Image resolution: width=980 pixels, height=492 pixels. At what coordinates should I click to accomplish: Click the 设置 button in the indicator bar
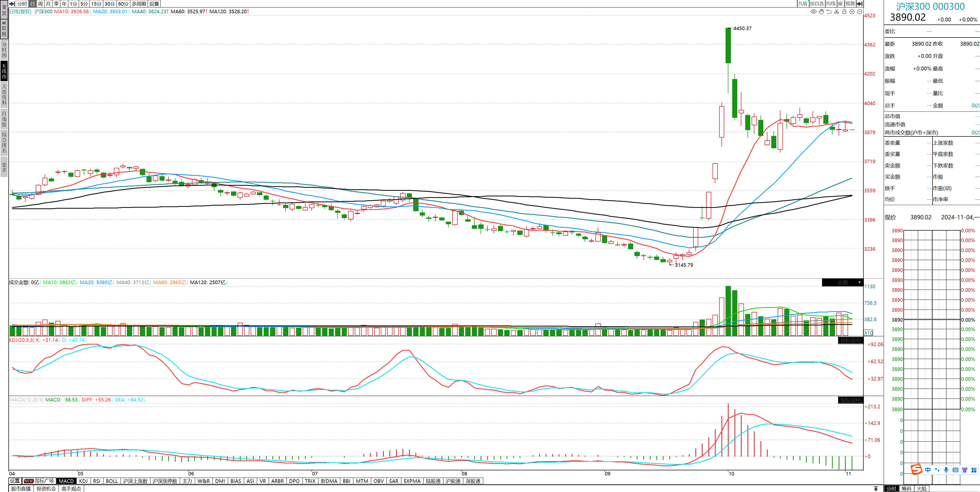[x=15, y=481]
